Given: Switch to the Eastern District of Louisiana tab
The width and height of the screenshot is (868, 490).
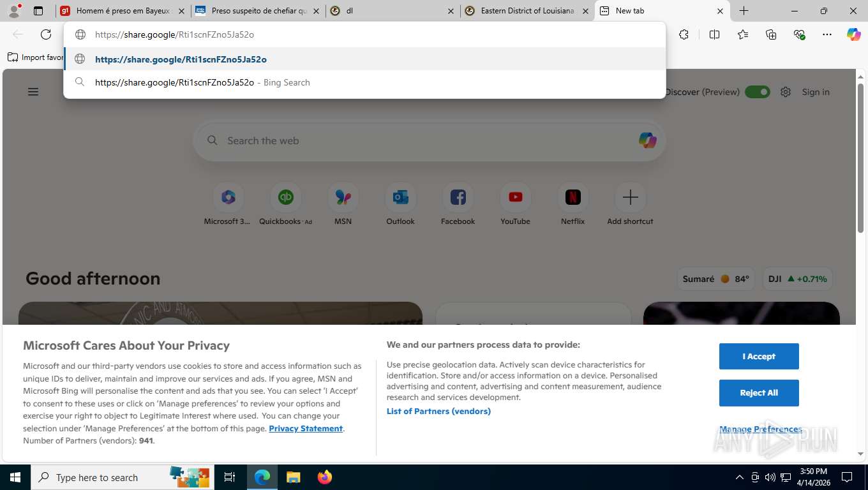Looking at the screenshot, I should click(x=527, y=11).
